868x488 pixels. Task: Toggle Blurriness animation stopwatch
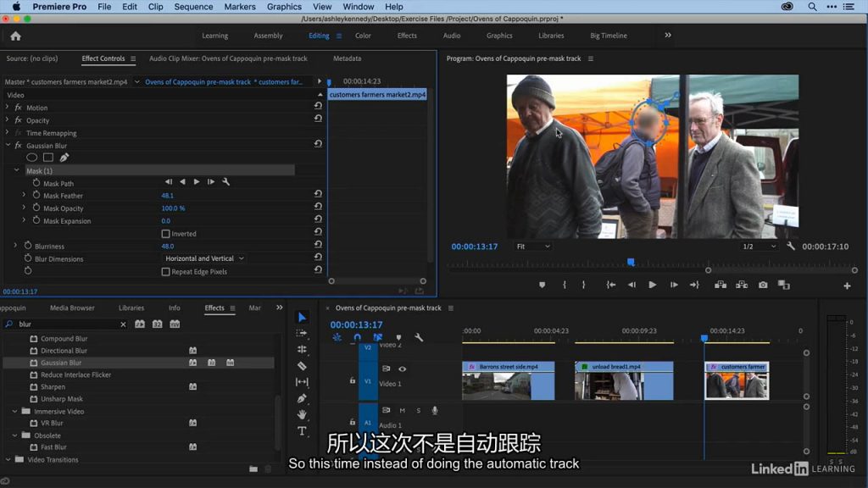[x=28, y=245]
